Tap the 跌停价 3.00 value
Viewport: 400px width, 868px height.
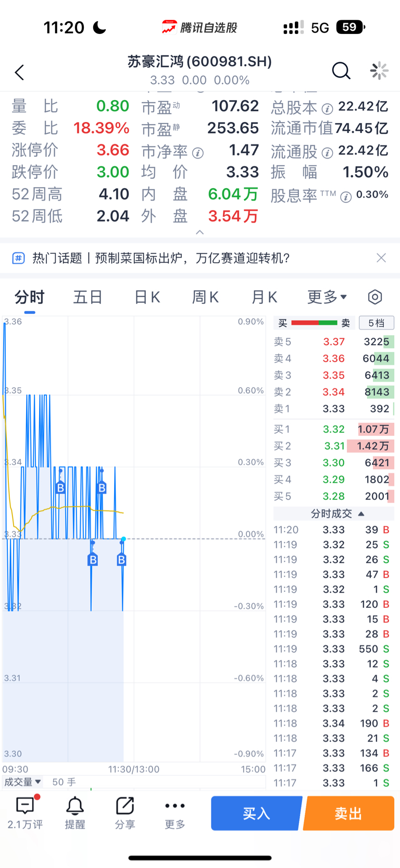[113, 172]
